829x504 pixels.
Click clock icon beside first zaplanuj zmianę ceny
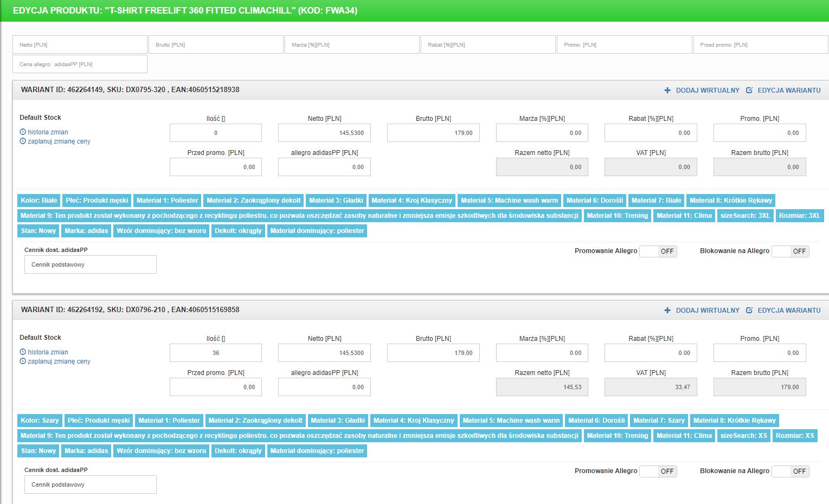tap(23, 141)
